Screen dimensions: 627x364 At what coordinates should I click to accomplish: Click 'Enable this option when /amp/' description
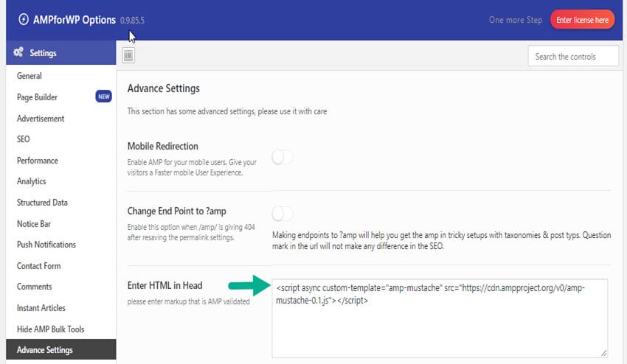click(191, 232)
